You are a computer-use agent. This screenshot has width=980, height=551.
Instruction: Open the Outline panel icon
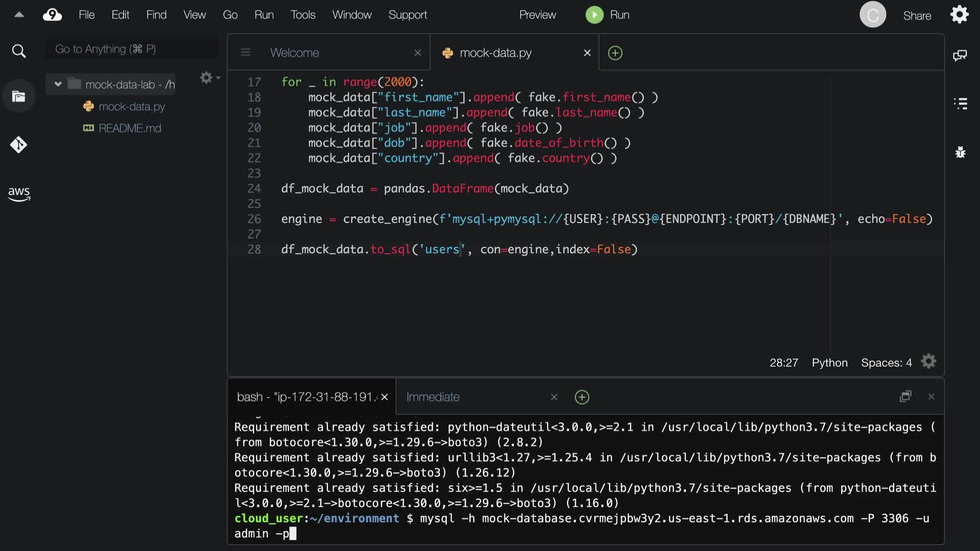click(961, 104)
